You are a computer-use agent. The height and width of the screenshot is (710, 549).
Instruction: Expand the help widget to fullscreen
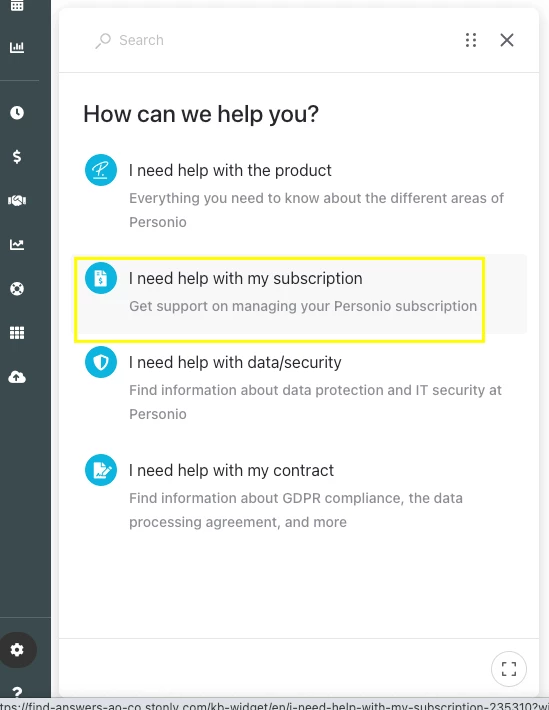[x=509, y=668]
